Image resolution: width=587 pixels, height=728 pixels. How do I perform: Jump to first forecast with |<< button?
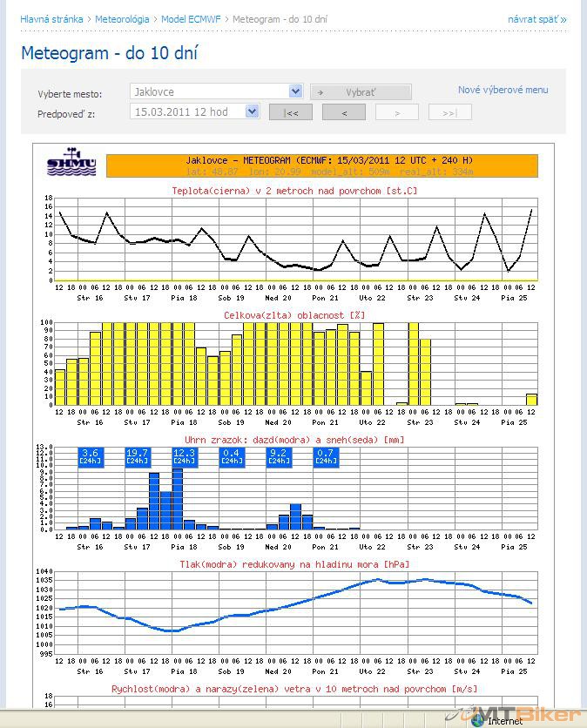point(290,112)
